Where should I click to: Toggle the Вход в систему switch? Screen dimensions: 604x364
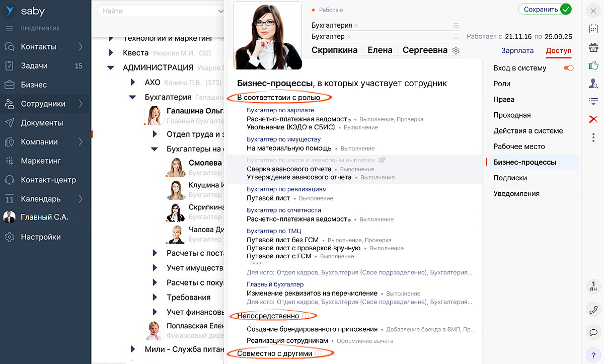coord(569,68)
